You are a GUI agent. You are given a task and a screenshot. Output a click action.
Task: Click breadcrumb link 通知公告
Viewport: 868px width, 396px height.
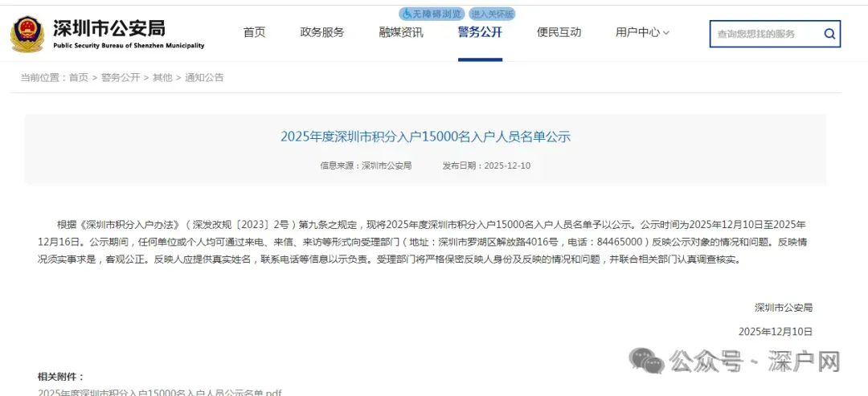[x=204, y=77]
